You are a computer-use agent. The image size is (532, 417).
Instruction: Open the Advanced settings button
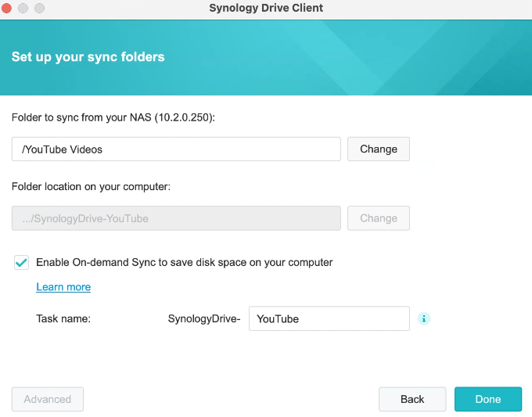pos(48,399)
